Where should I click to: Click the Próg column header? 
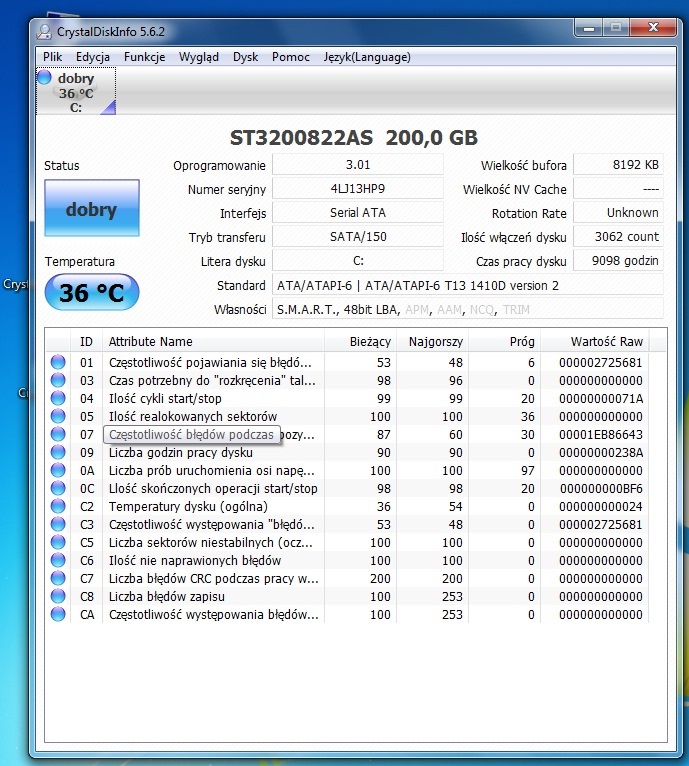(504, 341)
